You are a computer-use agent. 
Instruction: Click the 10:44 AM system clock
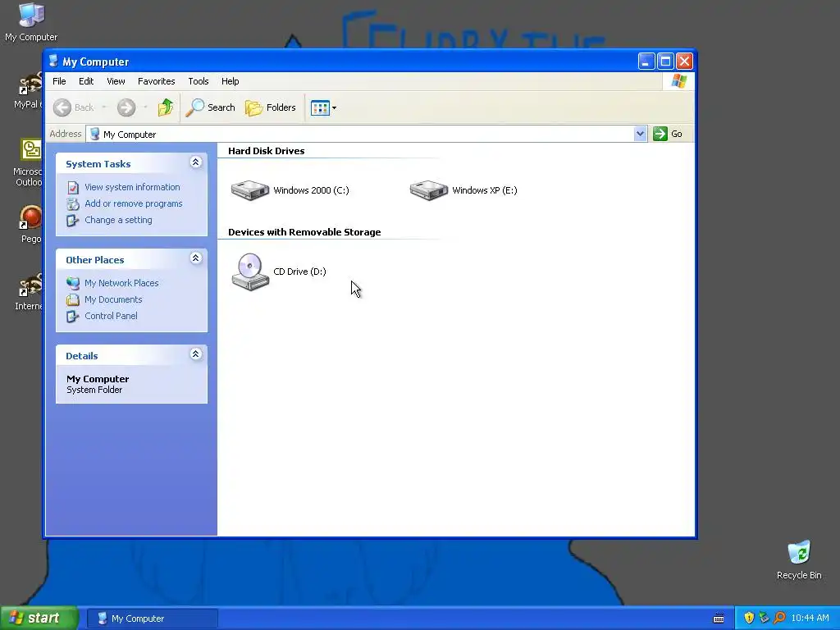810,619
